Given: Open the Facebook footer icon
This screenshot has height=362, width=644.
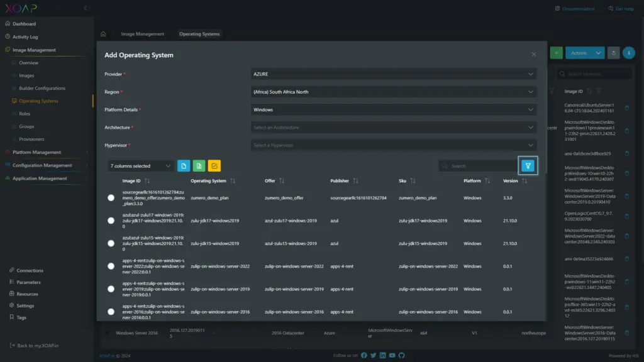Looking at the screenshot, I should tap(364, 356).
